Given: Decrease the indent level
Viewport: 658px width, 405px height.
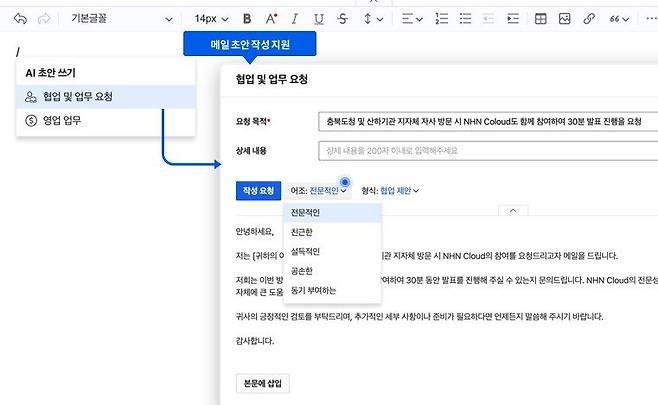Looking at the screenshot, I should click(x=488, y=19).
